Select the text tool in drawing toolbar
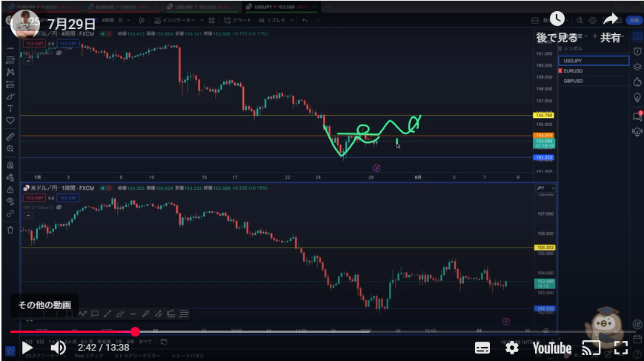644x361 pixels. (x=10, y=108)
